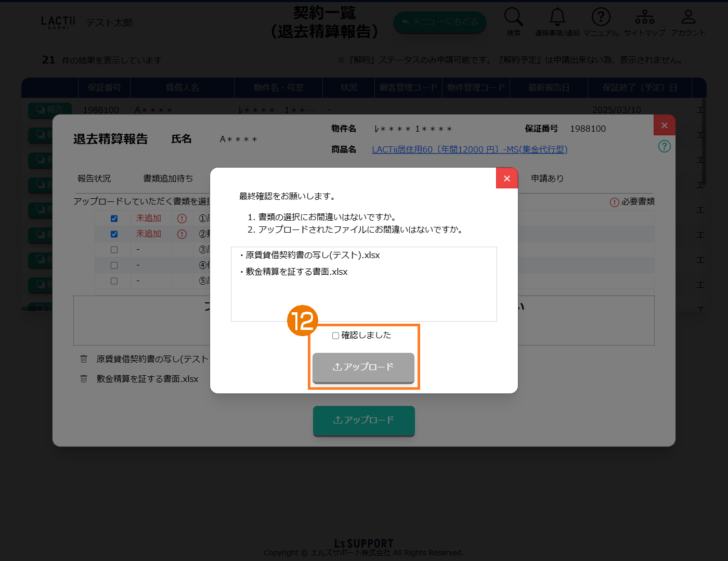This screenshot has height=561, width=728.
Task: Check the 確認しました confirmation checkbox
Action: 335,336
